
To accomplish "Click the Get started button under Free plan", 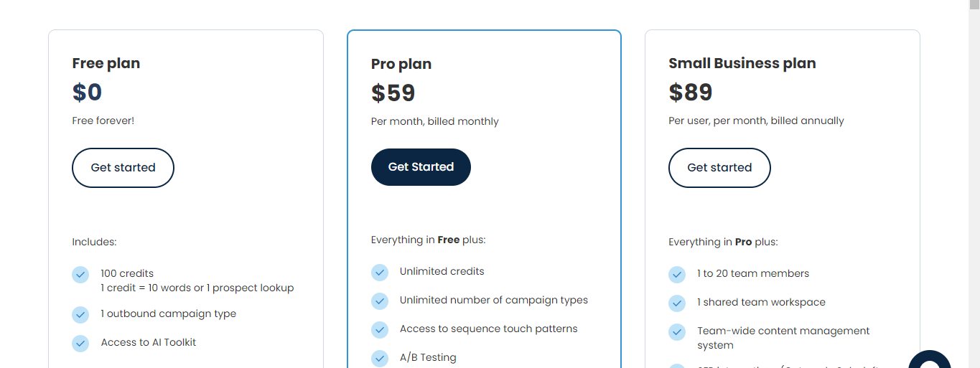I will click(x=123, y=168).
